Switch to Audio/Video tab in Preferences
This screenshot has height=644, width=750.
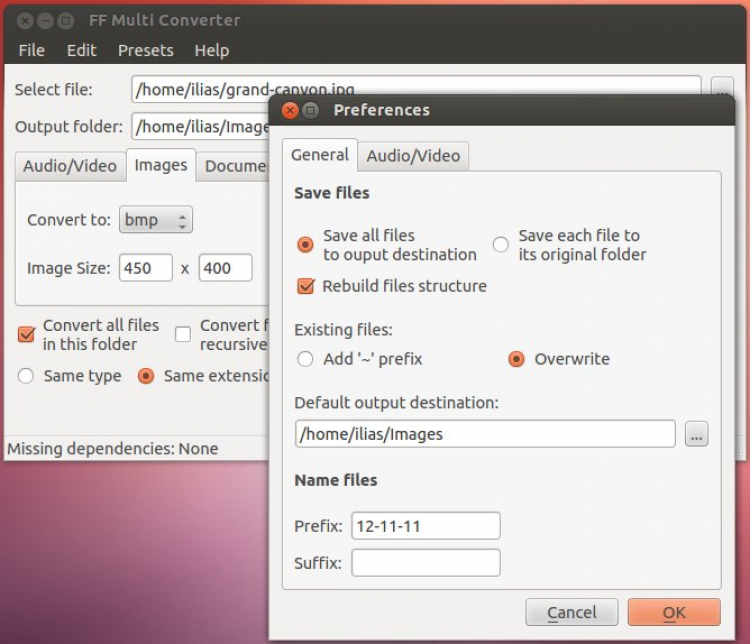click(x=413, y=155)
